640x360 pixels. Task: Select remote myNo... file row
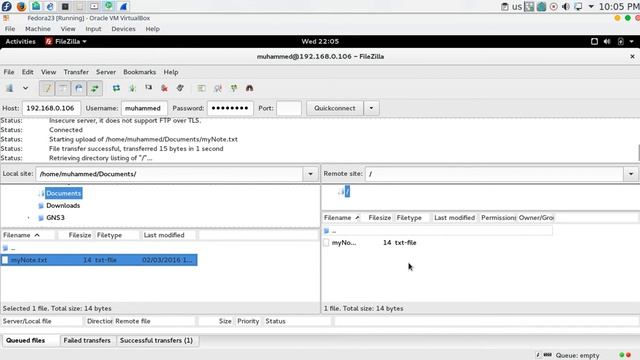coord(438,242)
